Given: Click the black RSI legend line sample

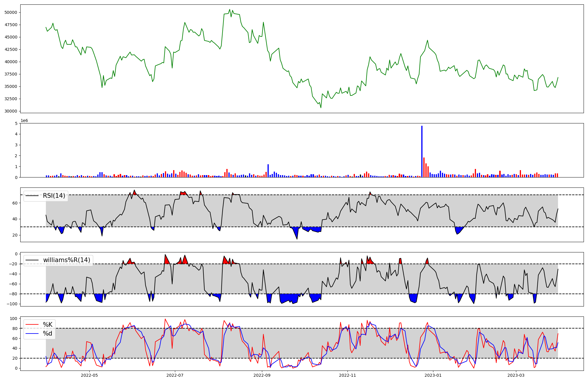Looking at the screenshot, I should pos(32,196).
